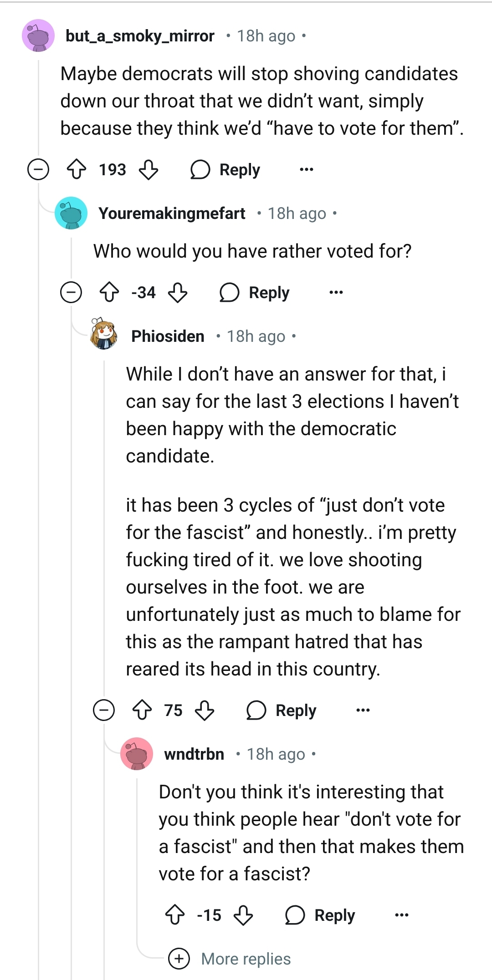Image resolution: width=492 pixels, height=980 pixels.
Task: View Youremakingmefart's avatar
Action: pos(71,213)
